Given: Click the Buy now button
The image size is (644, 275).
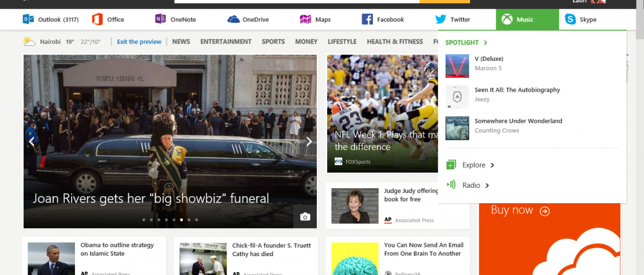Looking at the screenshot, I should coord(521,210).
